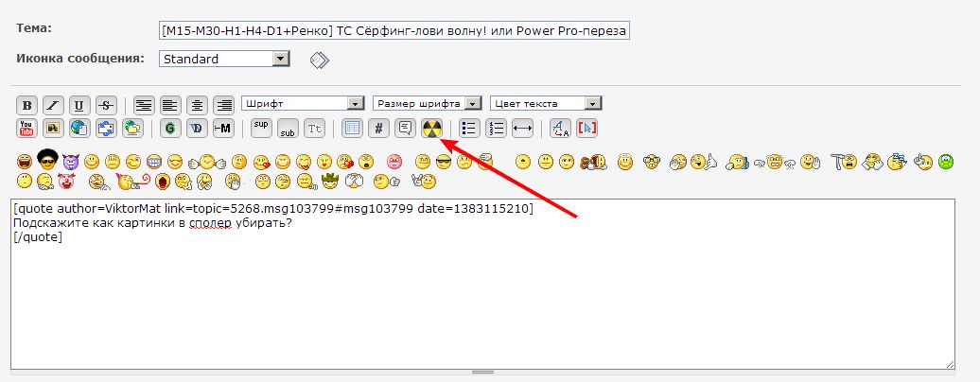Remove formatting with the A icon

click(560, 129)
